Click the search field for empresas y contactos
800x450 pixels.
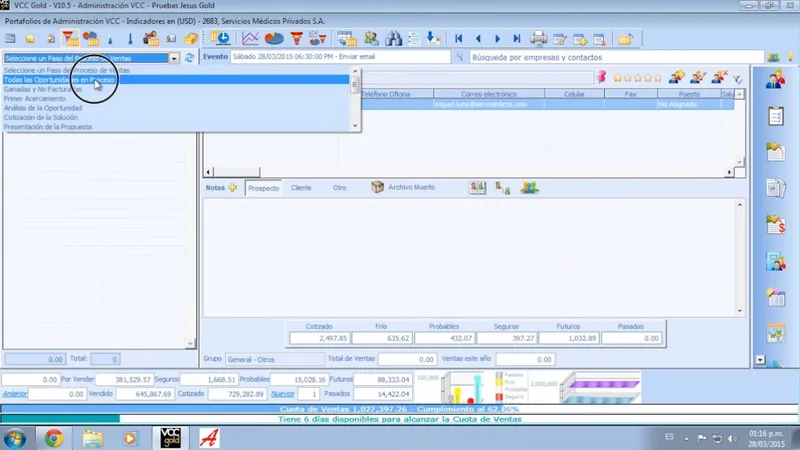click(x=616, y=57)
